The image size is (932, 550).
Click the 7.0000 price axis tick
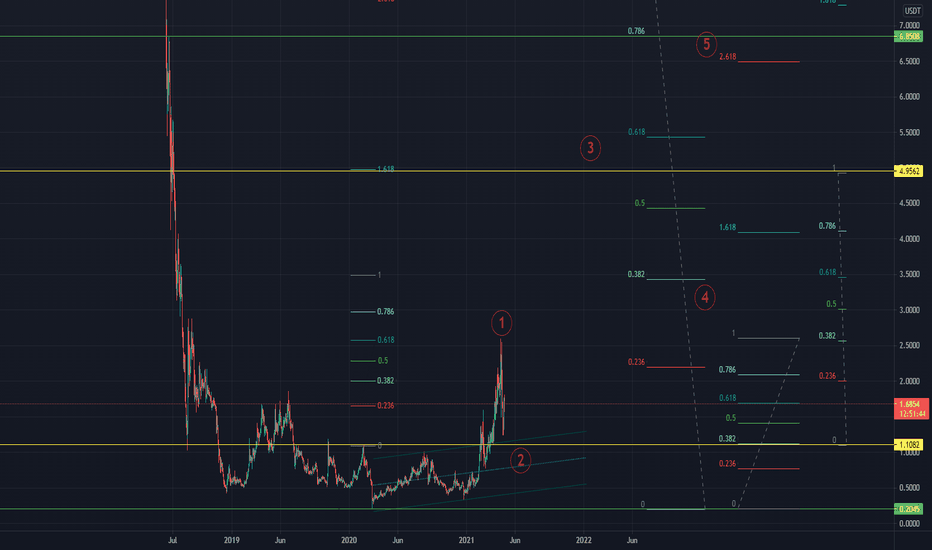click(909, 26)
